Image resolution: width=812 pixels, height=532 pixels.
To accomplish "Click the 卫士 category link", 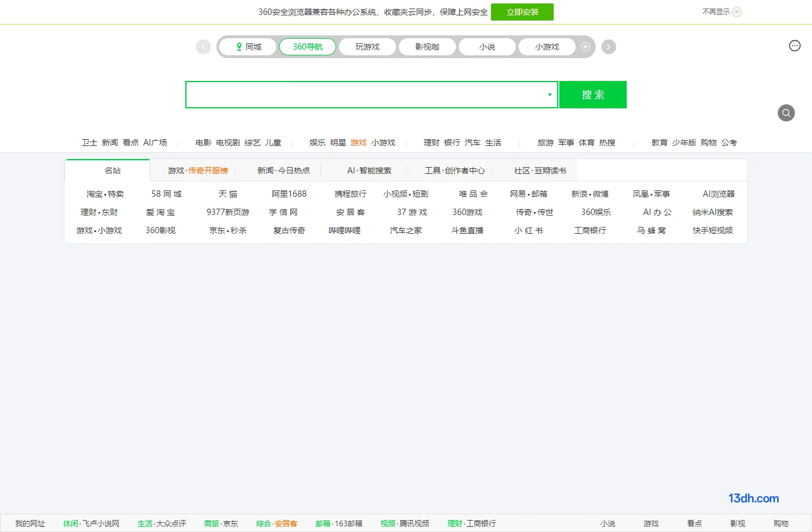I will click(90, 143).
